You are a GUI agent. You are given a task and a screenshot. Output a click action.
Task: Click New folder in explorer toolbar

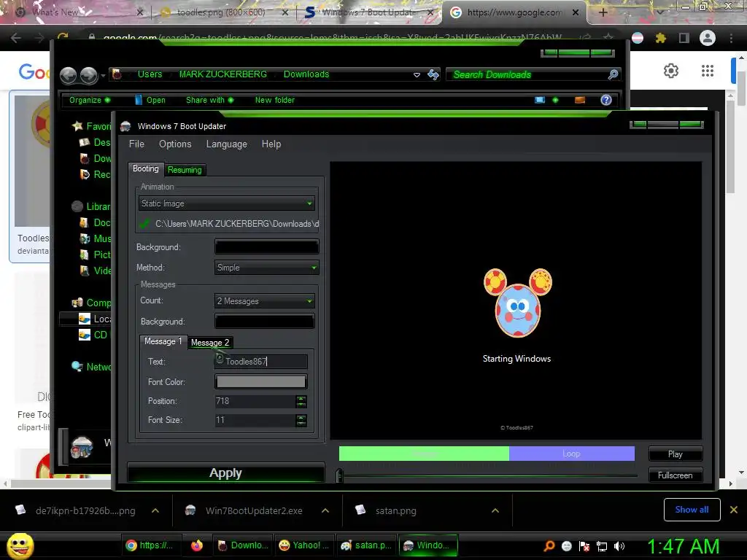[274, 100]
